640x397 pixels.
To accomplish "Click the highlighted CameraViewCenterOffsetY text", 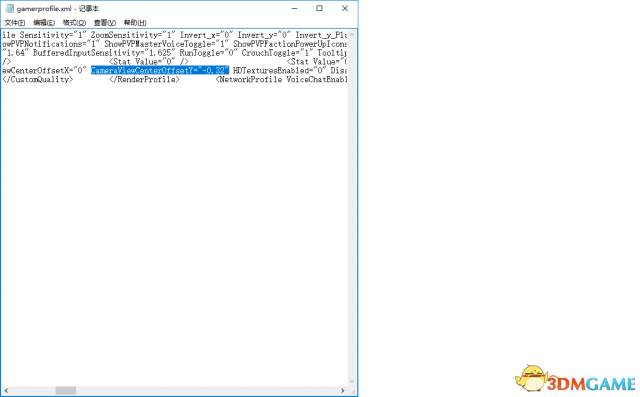I will point(160,71).
